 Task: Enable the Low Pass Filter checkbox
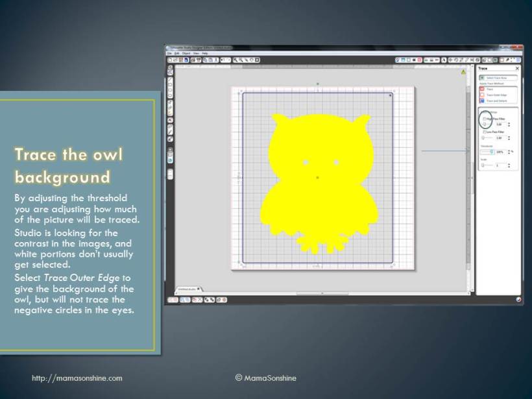pos(485,132)
